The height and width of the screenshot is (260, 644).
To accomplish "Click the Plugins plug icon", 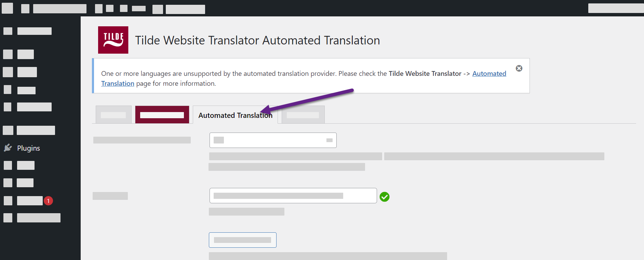I will [x=8, y=148].
